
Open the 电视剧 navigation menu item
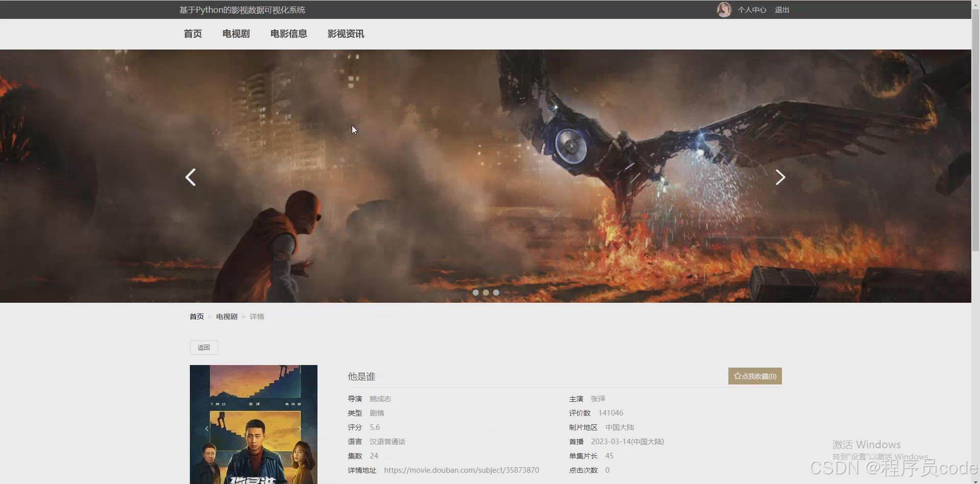(x=236, y=34)
